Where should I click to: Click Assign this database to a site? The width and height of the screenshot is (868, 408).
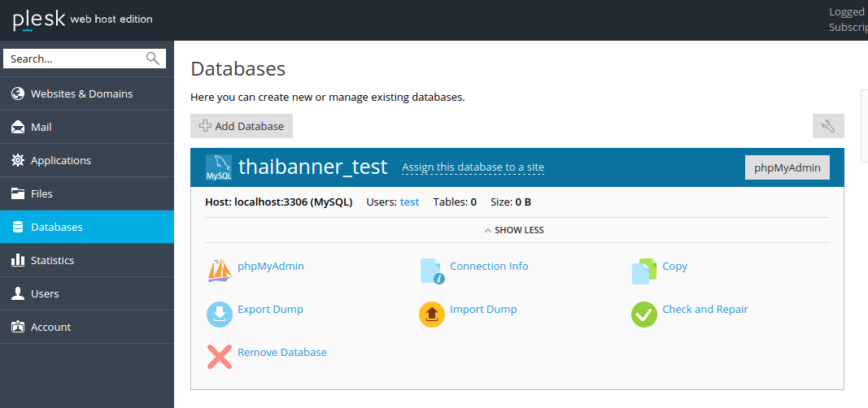(x=473, y=167)
